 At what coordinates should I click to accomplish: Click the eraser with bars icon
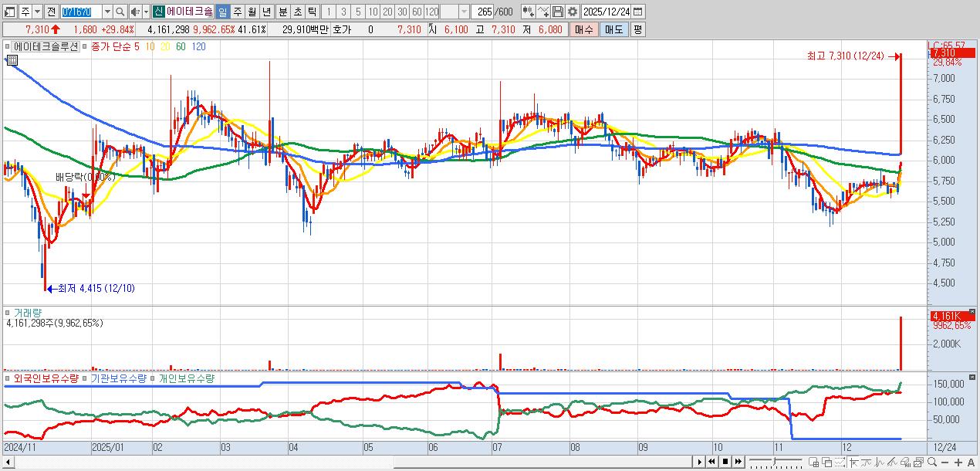(905, 462)
